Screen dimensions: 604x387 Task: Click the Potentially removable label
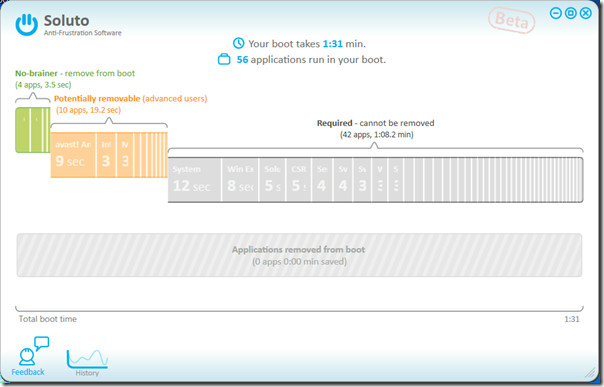(x=131, y=99)
